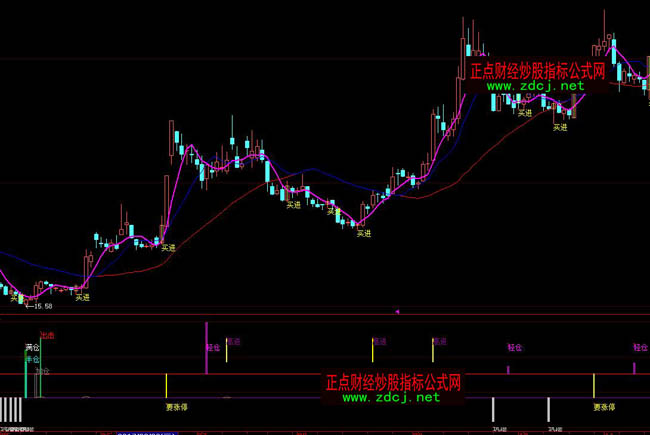650x435 pixels.
Task: Click the 买进 marker at the chart's bottom-left corner
Action: coord(17,297)
